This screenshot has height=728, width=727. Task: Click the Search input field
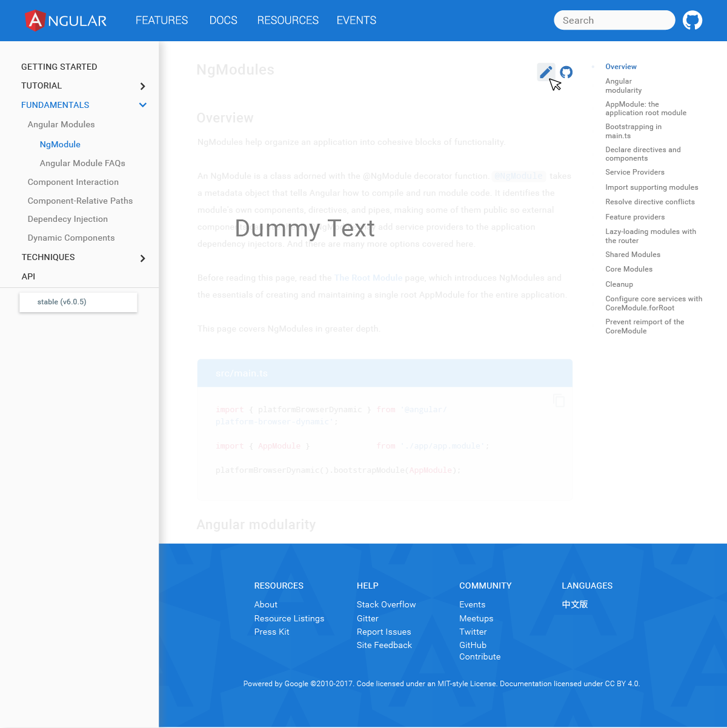614,20
